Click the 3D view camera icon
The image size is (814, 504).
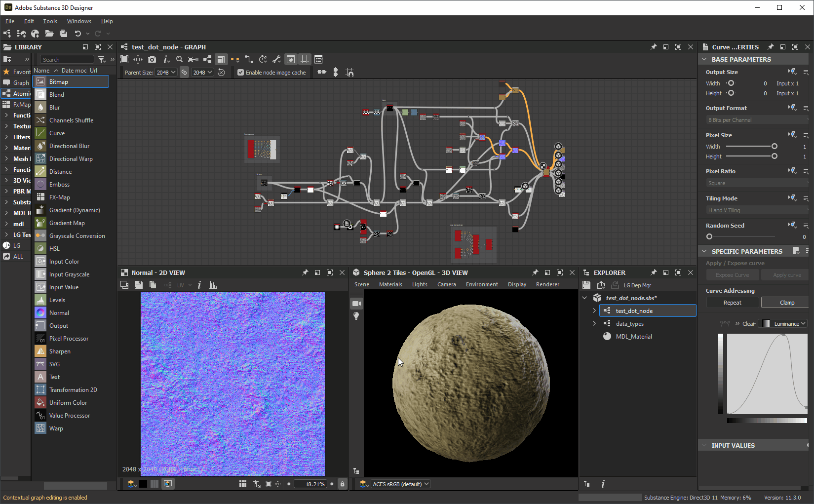(356, 303)
